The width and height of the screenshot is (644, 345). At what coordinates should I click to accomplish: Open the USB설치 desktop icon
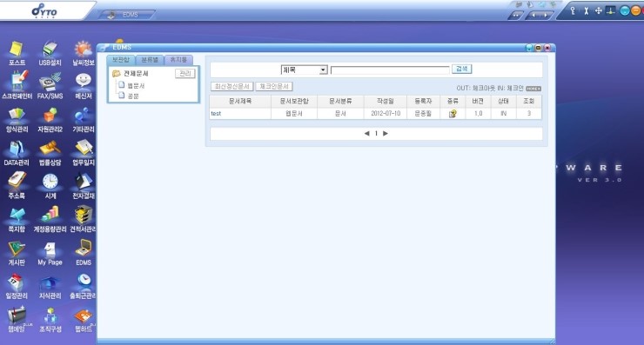(50, 53)
